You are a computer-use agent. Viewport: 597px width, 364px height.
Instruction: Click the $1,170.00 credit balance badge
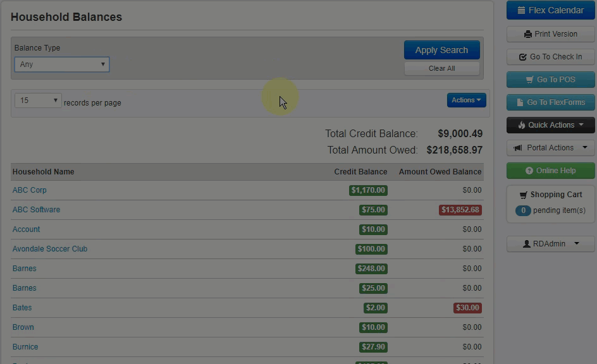[368, 190]
